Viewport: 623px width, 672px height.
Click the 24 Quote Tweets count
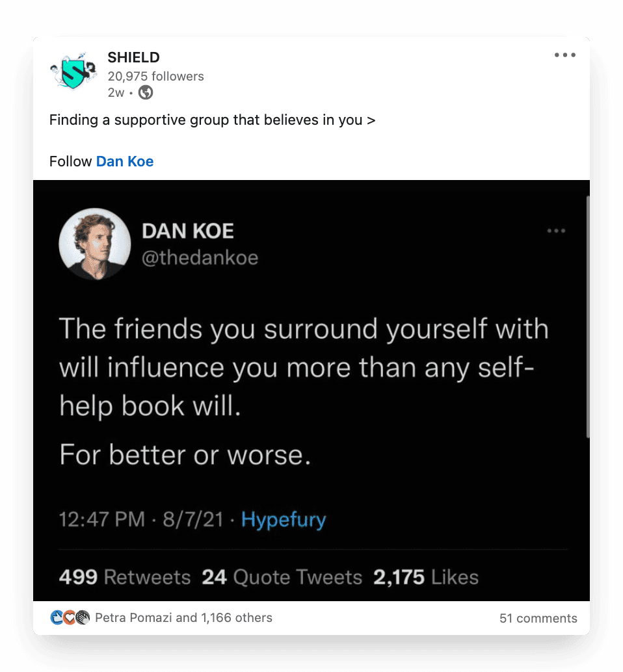[282, 577]
